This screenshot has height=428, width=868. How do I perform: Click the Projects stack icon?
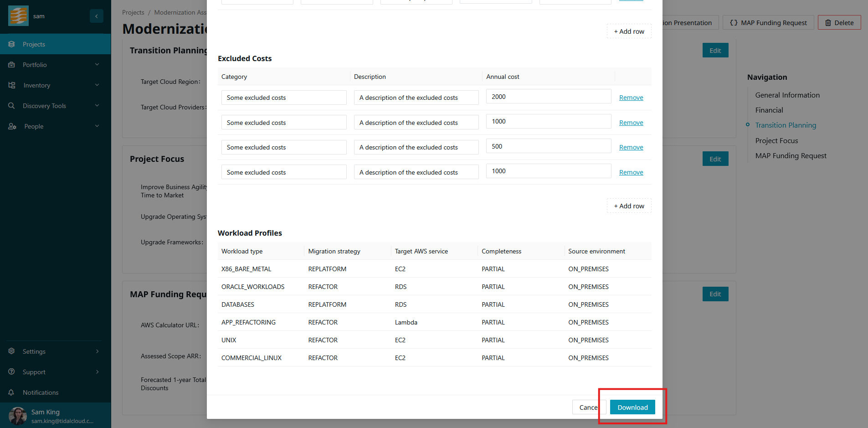pyautogui.click(x=12, y=44)
